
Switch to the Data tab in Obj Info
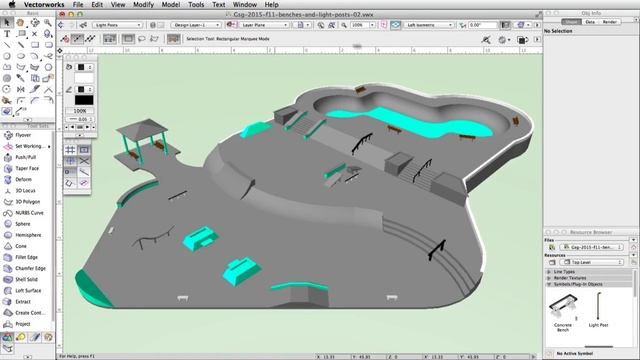590,22
